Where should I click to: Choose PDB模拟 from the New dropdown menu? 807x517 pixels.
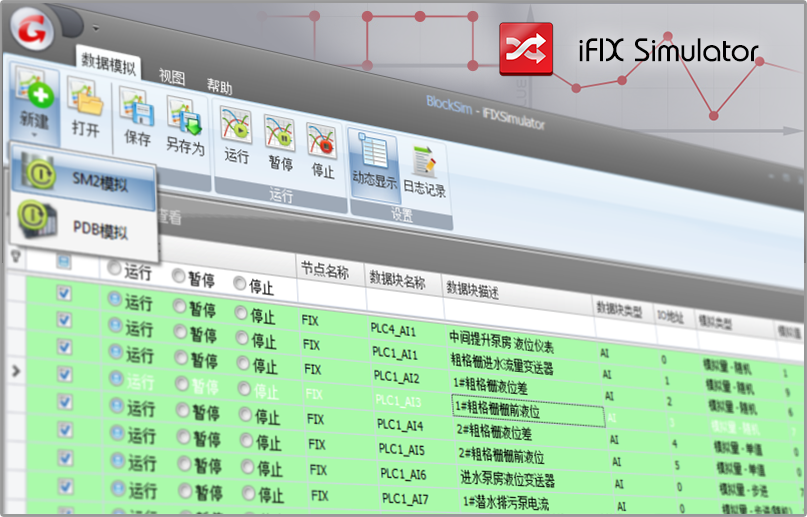83,226
